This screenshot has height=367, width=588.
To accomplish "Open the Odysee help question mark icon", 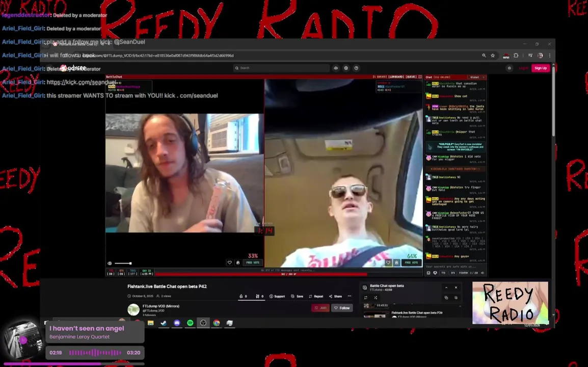I will tap(356, 68).
